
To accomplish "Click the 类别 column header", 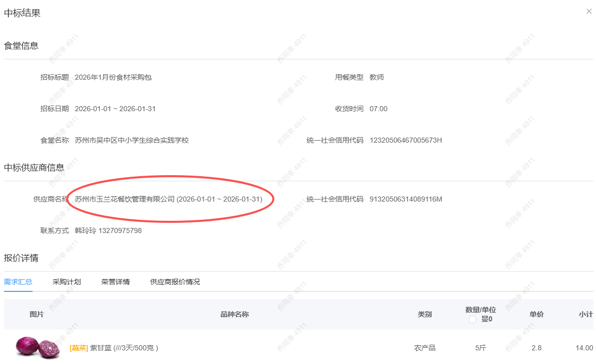I will 425,314.
